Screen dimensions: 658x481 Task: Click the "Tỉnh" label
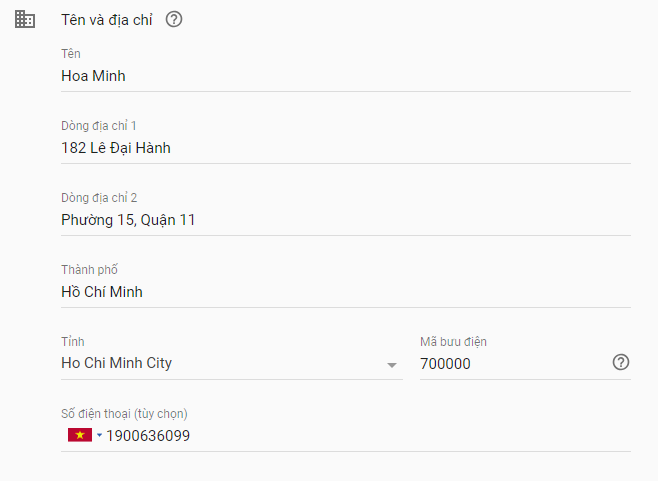coord(73,342)
